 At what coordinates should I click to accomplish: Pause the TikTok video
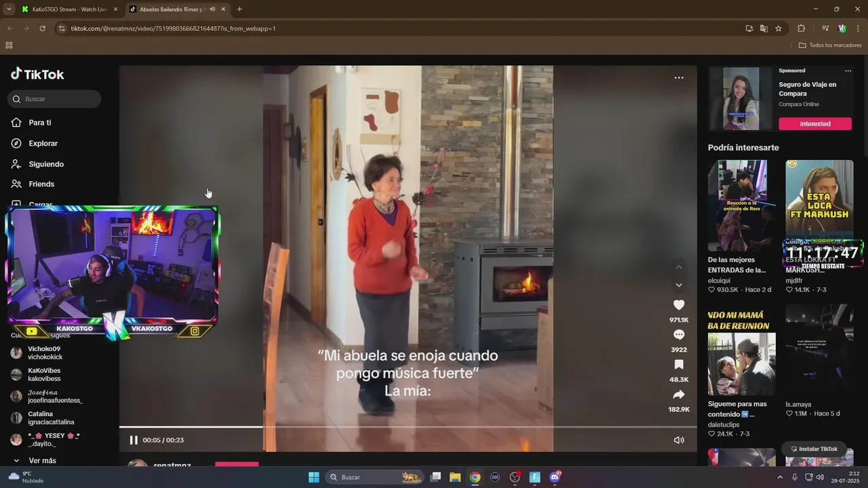point(134,440)
